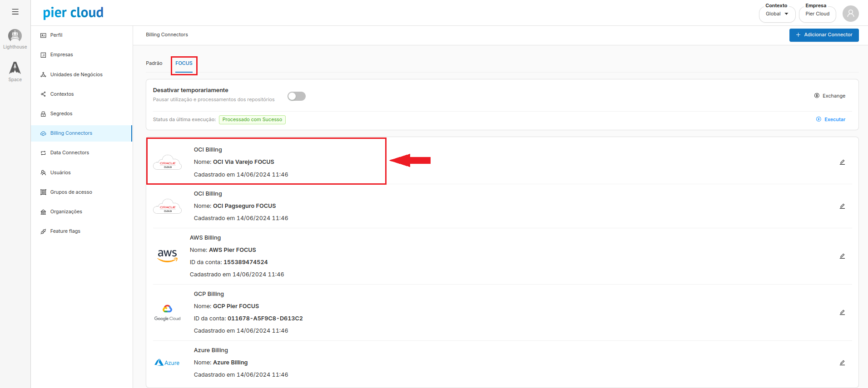The height and width of the screenshot is (388, 868).
Task: Click the user profile avatar icon
Action: point(850,14)
